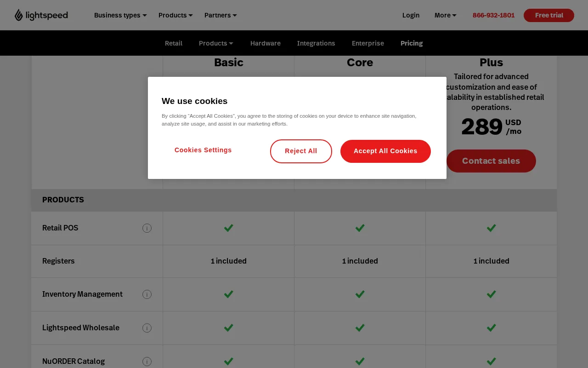Expand Products dropdown in black navbar
Viewport: 588px width, 368px height.
click(x=216, y=43)
